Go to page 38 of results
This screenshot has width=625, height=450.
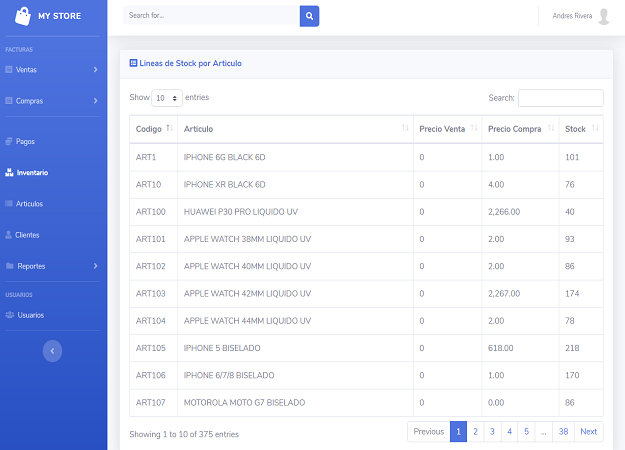coord(564,432)
